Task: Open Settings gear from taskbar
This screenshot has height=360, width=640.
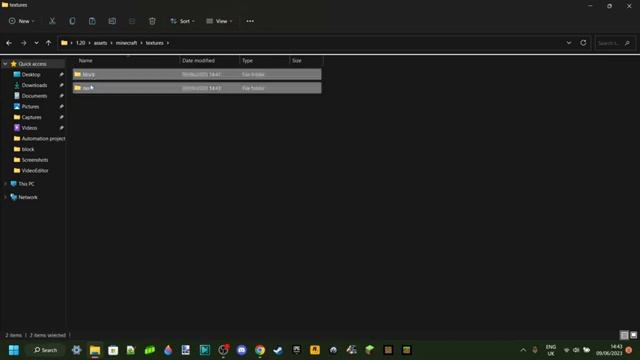Action: pos(76,350)
